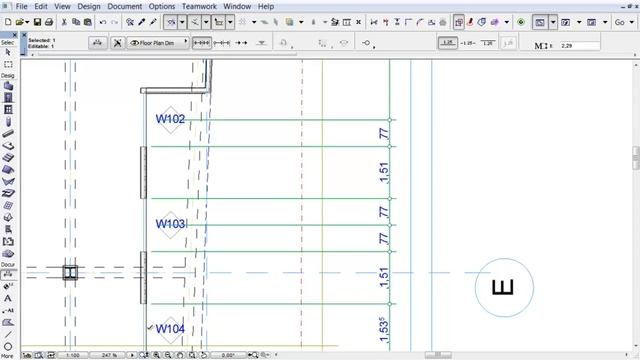Viewport: 640px width, 360px height.
Task: Select the Marquee tool in toolbox
Action: point(8,64)
